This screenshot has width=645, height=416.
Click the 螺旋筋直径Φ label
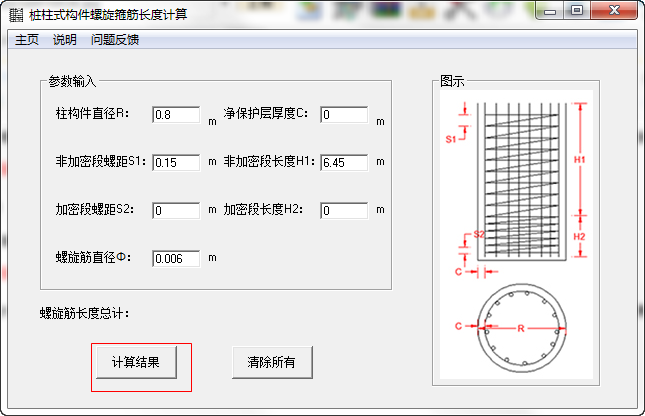pos(93,258)
